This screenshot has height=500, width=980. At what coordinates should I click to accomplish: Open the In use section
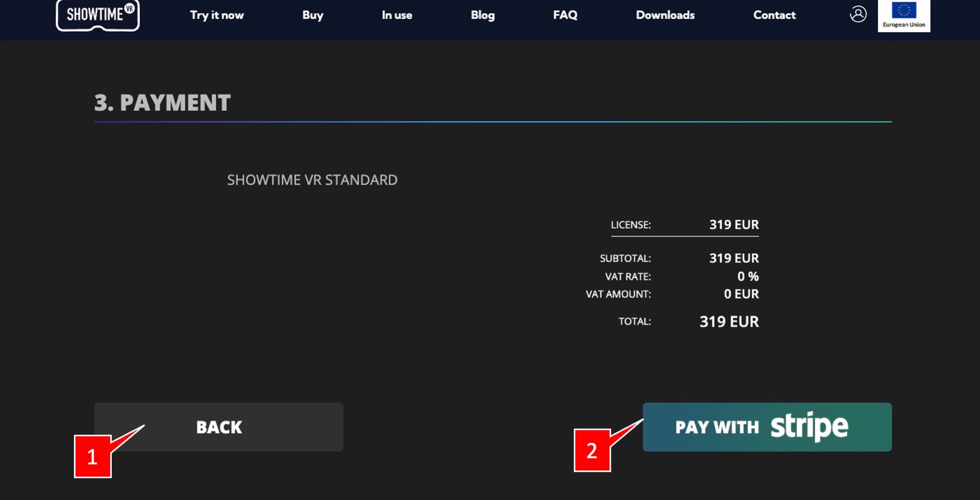click(x=397, y=15)
